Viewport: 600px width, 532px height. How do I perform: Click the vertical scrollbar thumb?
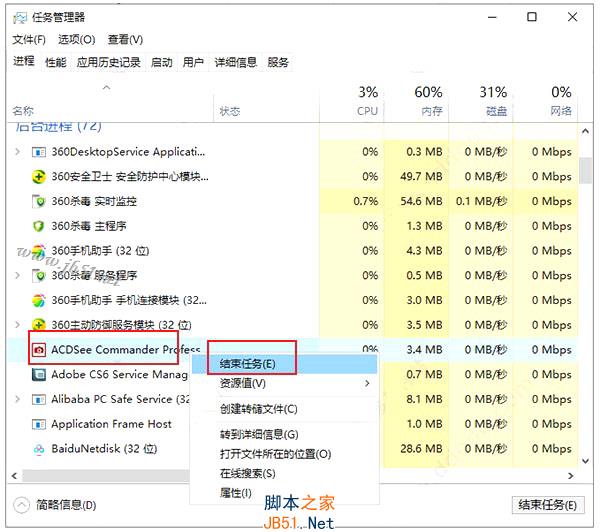coord(585,171)
